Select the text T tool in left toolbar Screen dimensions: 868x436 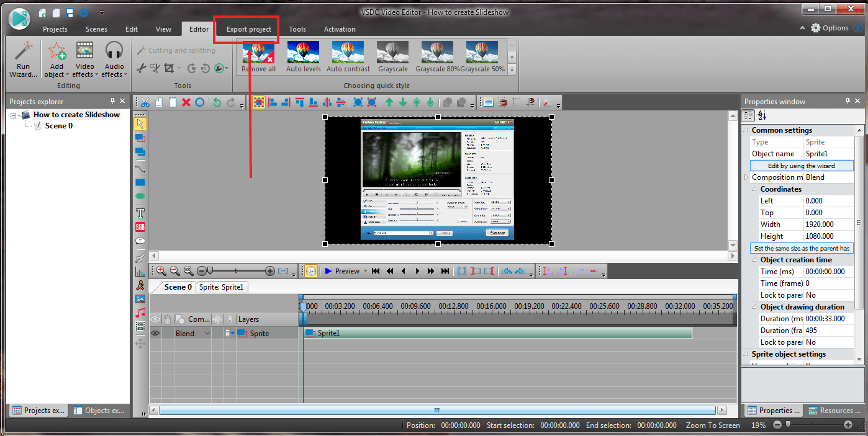coord(140,213)
